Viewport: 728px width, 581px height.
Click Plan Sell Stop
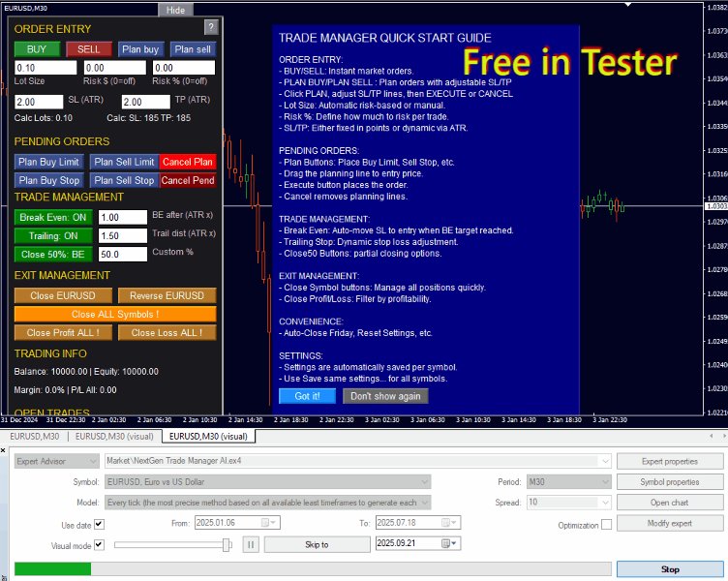pos(124,180)
